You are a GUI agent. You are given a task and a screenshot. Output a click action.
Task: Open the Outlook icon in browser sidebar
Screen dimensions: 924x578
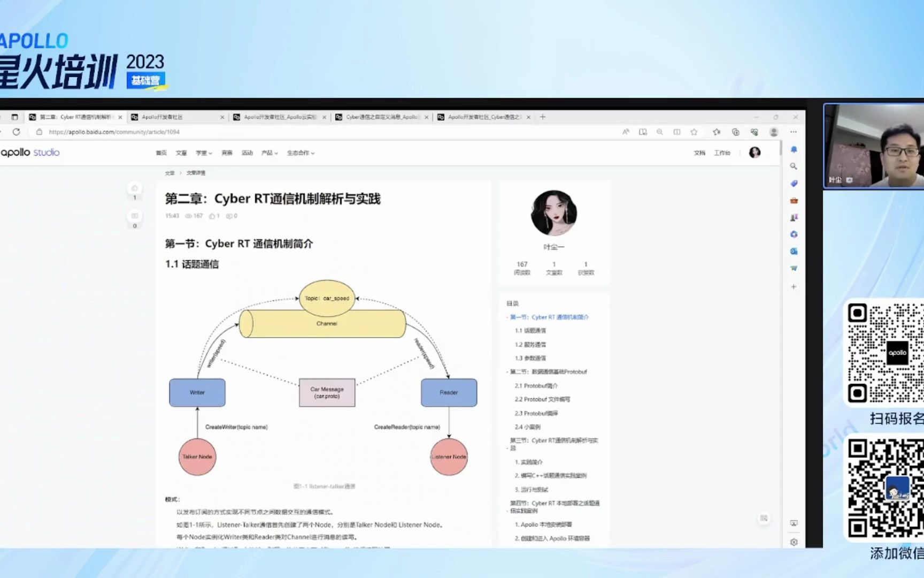pyautogui.click(x=794, y=251)
